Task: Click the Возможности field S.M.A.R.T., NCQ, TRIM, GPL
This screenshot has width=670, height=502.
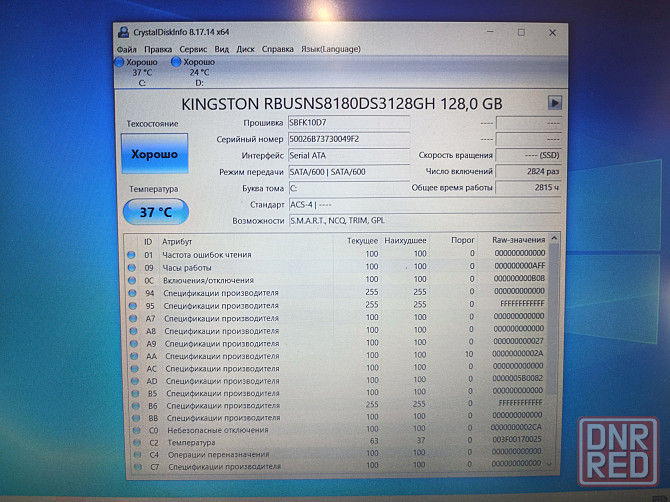Action: 425,220
